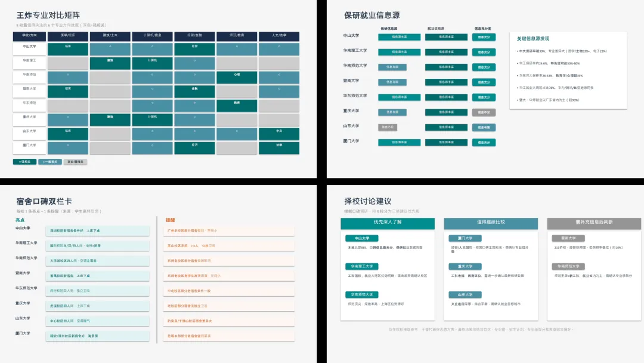Viewport: 644px width, 363px height.
Task: Click the 华南师范 row label in the matrix
Action: [x=29, y=77]
